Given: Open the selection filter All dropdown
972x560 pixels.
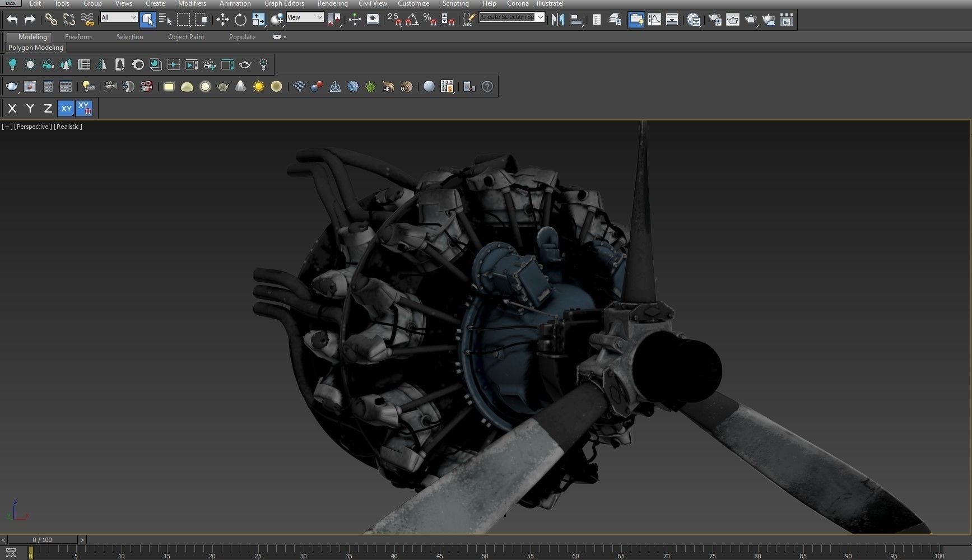Looking at the screenshot, I should coord(119,17).
